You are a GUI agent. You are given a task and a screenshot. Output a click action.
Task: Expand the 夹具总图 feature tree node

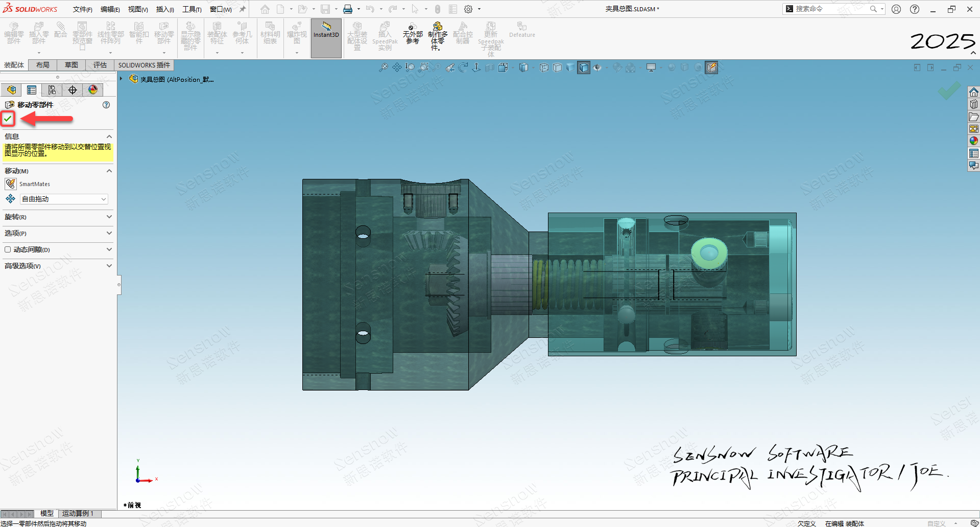point(121,79)
